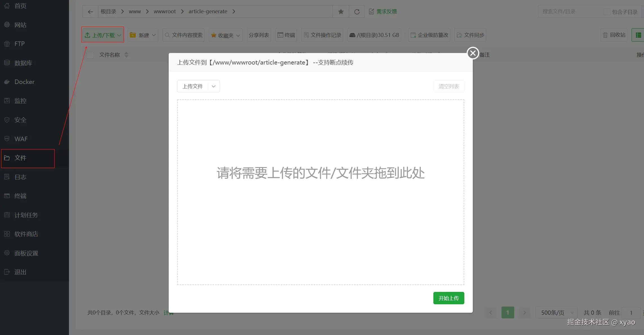Open Terminal (终端) in the file toolbar
Screen dimensions: 644x335
click(x=286, y=35)
